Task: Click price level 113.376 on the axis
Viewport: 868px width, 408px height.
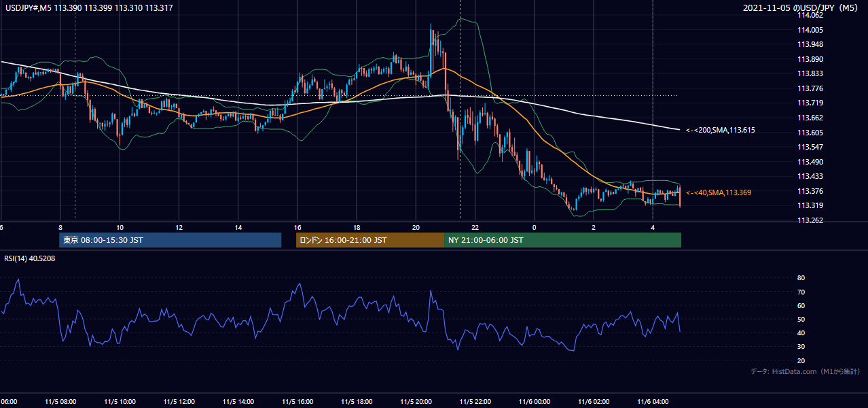Action: coord(810,191)
